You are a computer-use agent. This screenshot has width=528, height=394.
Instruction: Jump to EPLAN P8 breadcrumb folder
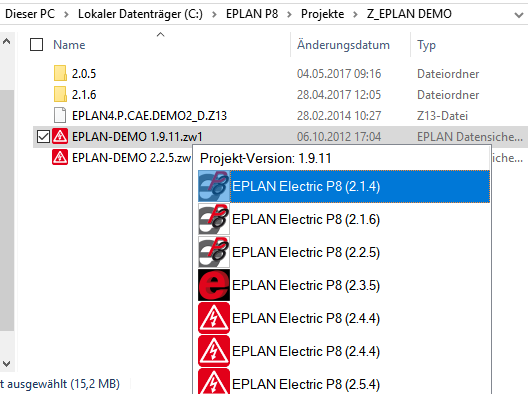252,14
